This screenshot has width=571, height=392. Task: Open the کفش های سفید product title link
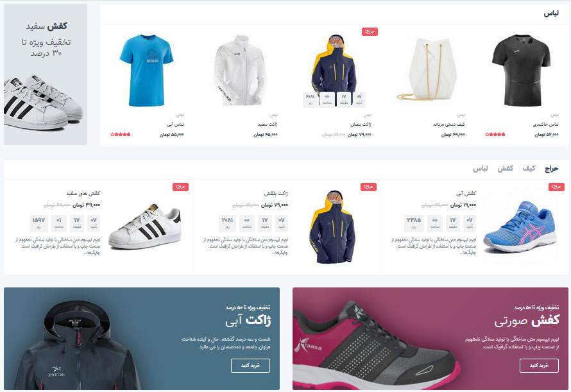click(83, 194)
